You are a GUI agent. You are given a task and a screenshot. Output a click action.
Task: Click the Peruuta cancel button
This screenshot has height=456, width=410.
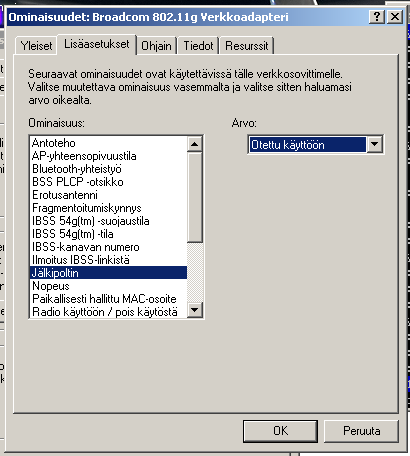tap(362, 431)
